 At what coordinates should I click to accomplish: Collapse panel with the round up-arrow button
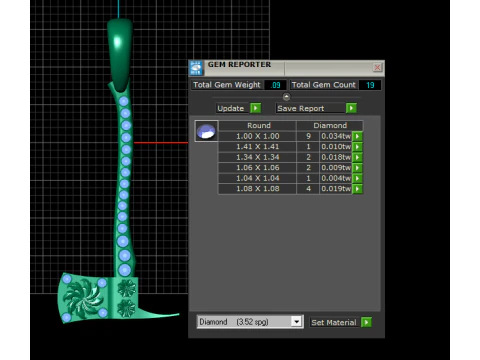click(x=286, y=97)
